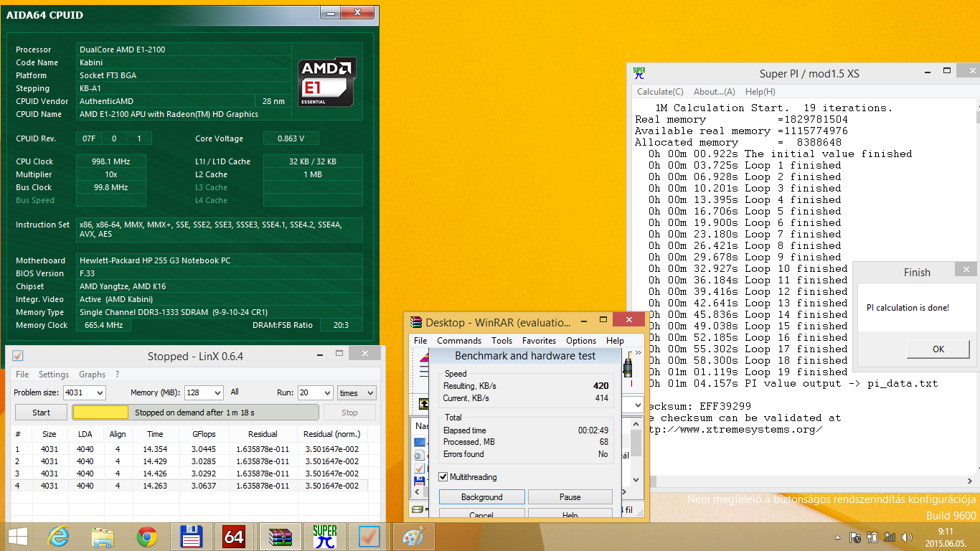Switch to AIDA64 taskbar icon
Image resolution: width=980 pixels, height=551 pixels.
click(x=235, y=537)
